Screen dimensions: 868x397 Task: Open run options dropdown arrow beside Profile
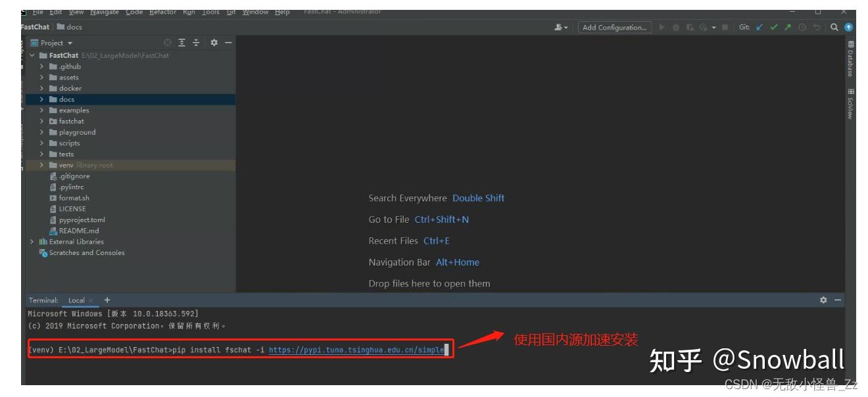(x=713, y=28)
